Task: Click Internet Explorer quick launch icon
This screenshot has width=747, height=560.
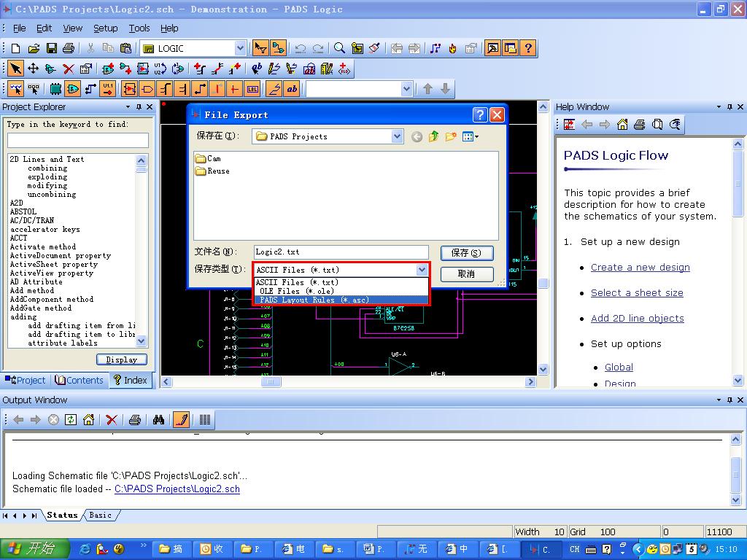Action: click(85, 549)
